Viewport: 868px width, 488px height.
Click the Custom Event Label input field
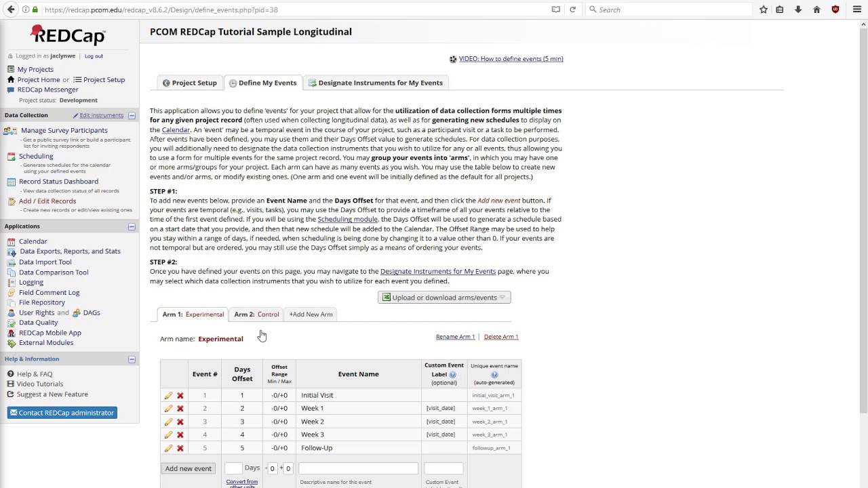[443, 468]
